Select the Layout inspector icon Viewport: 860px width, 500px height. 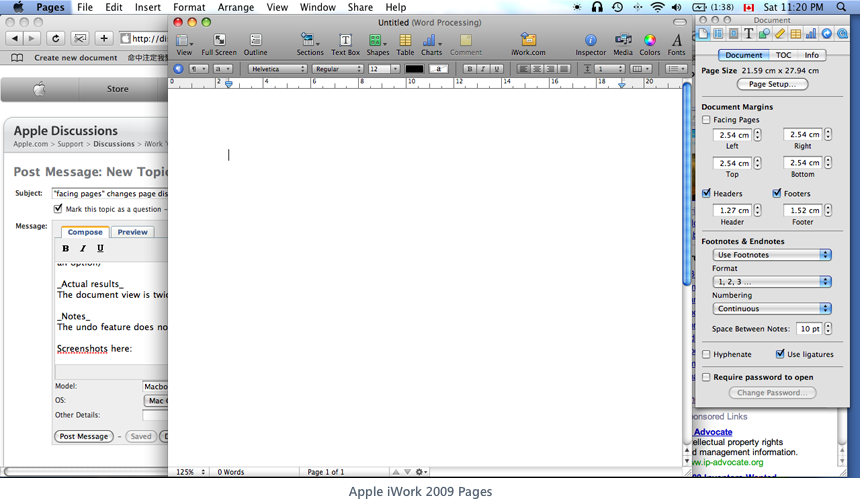[718, 34]
